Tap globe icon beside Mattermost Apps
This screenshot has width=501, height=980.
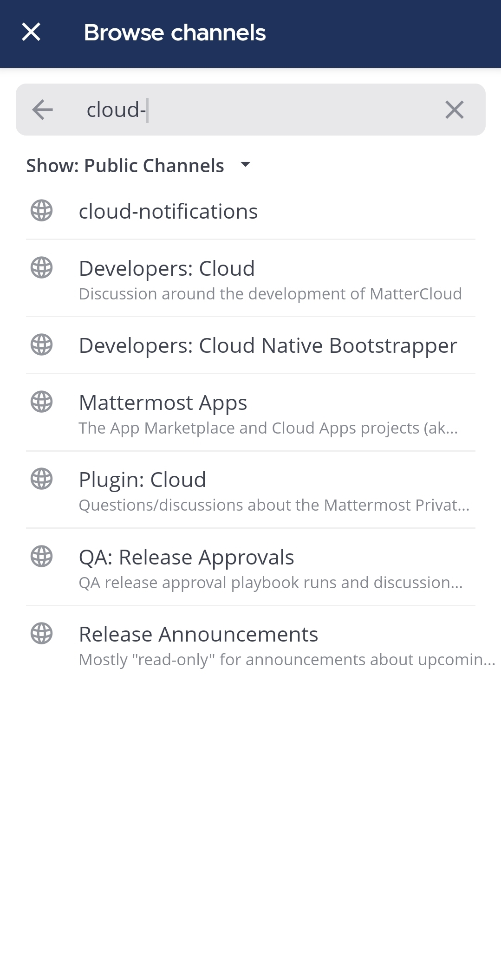(x=41, y=402)
